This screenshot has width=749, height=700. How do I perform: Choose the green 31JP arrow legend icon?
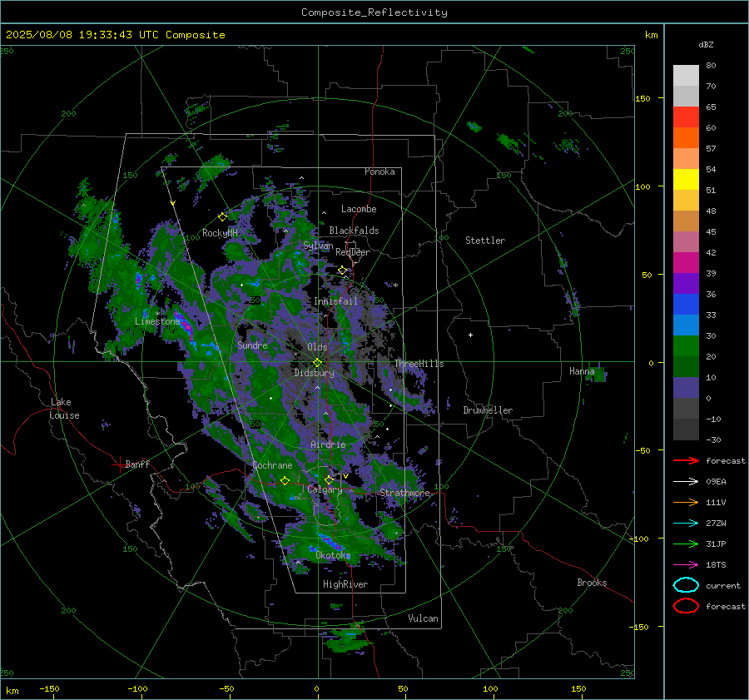(x=686, y=544)
